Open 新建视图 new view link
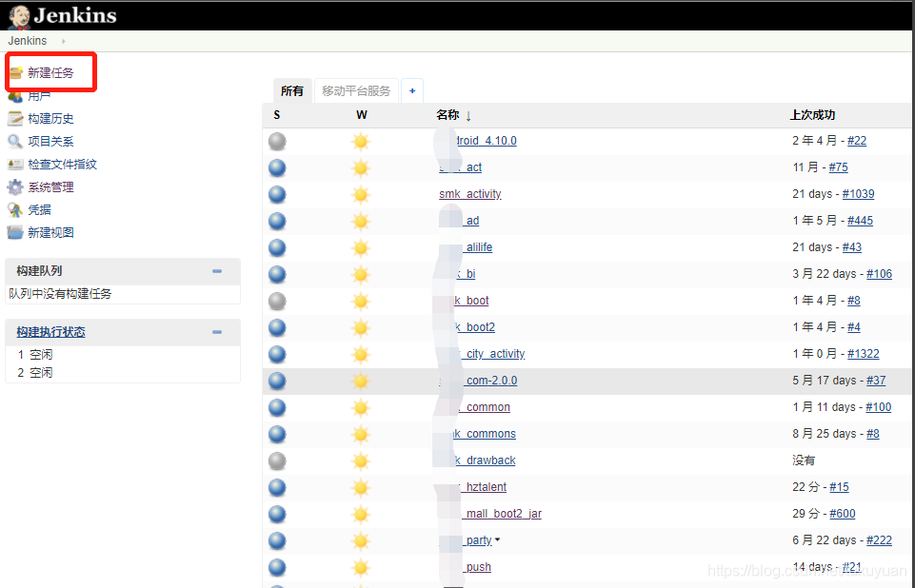This screenshot has height=588, width=915. (x=50, y=233)
